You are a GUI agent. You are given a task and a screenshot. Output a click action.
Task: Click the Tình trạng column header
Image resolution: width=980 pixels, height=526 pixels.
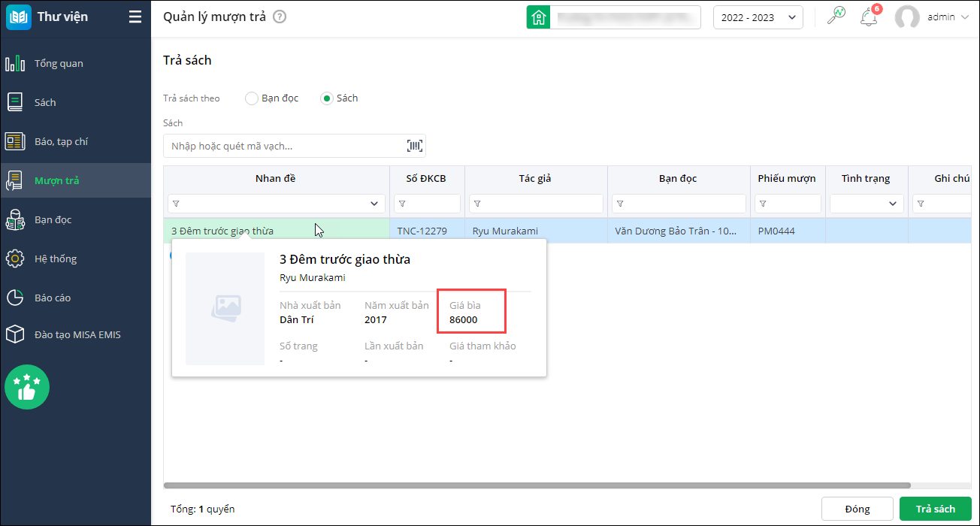tap(867, 179)
